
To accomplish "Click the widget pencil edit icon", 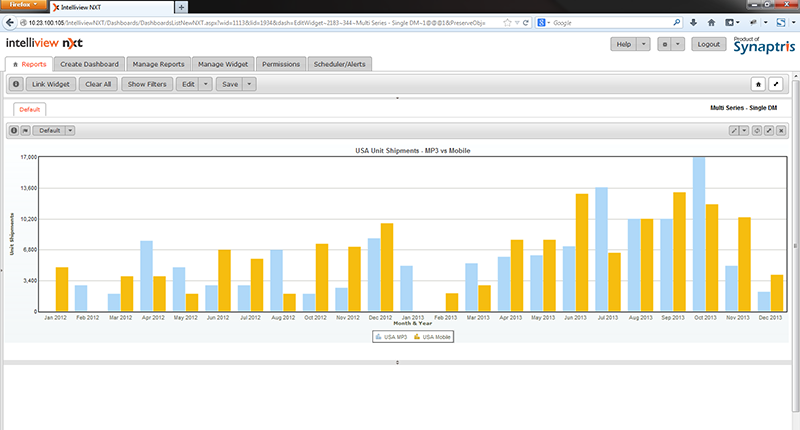I will pos(734,130).
